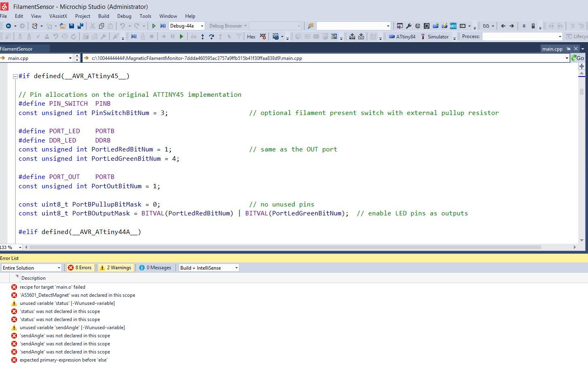
Task: Click the Description column header
Action: 34,278
